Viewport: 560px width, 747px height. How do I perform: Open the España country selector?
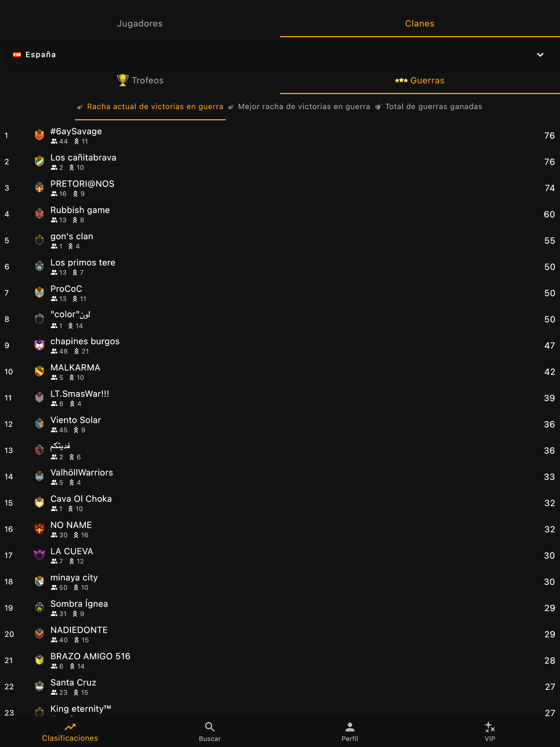click(280, 55)
